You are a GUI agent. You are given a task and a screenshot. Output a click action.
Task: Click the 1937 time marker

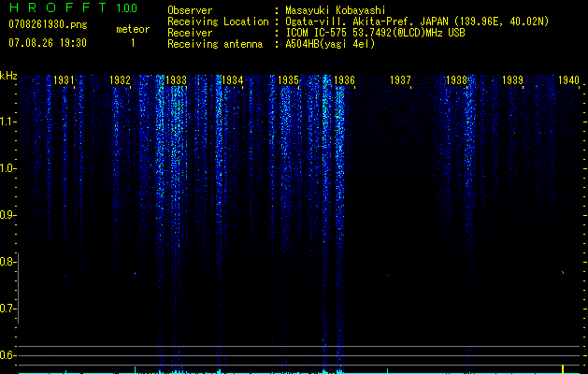(400, 79)
